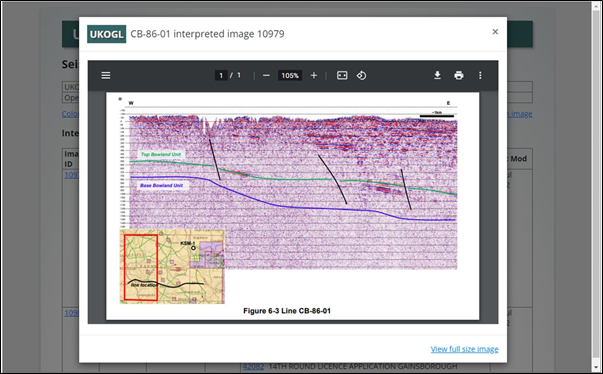This screenshot has width=603, height=374.
Task: Click the fit to page icon
Action: coord(342,75)
